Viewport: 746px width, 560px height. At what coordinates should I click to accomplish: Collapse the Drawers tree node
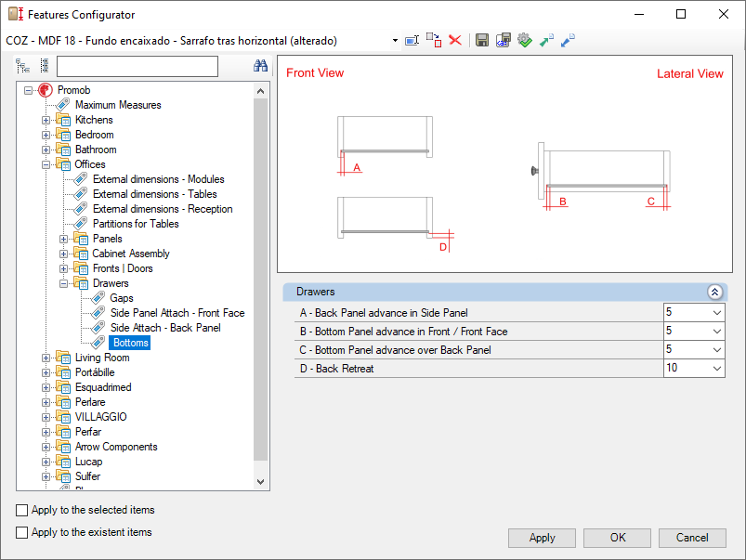pyautogui.click(x=63, y=283)
